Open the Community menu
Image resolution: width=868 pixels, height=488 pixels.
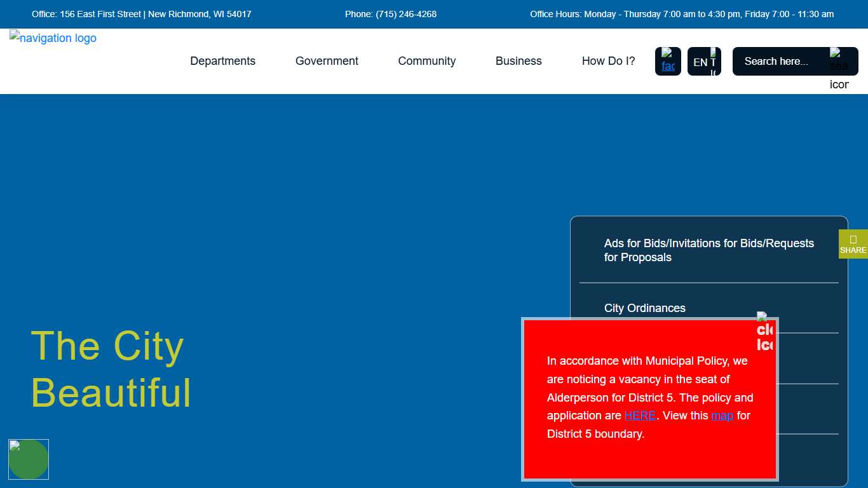point(426,61)
